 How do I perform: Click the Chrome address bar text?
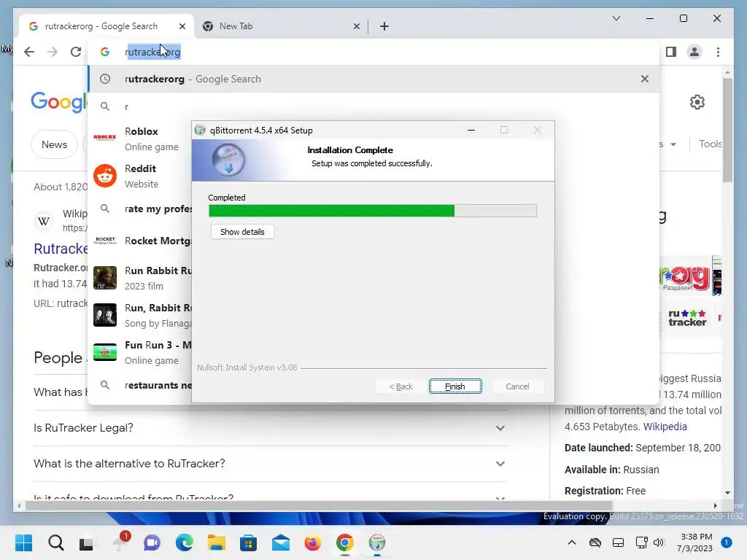[x=152, y=52]
